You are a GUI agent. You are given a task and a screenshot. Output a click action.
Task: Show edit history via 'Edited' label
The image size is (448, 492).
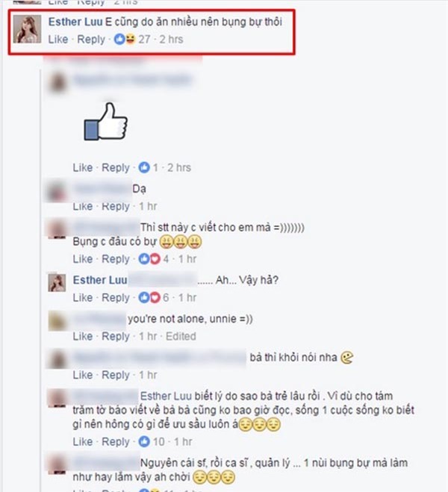pyautogui.click(x=181, y=336)
